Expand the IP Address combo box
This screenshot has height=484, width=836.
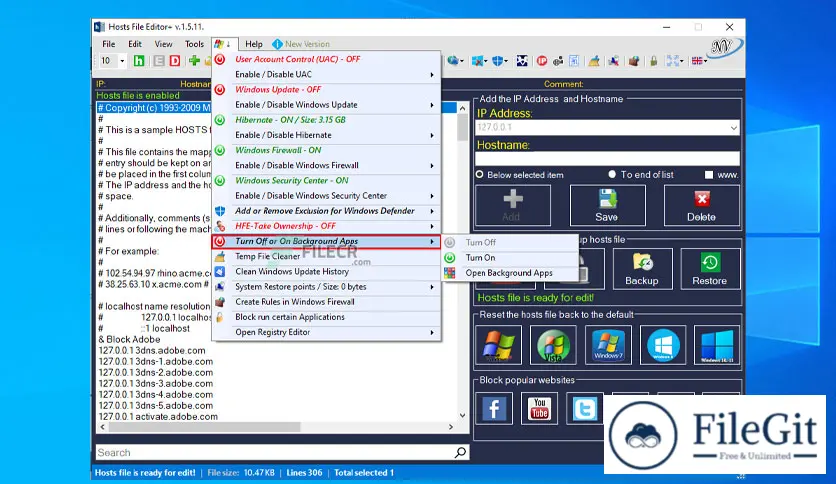(x=734, y=128)
